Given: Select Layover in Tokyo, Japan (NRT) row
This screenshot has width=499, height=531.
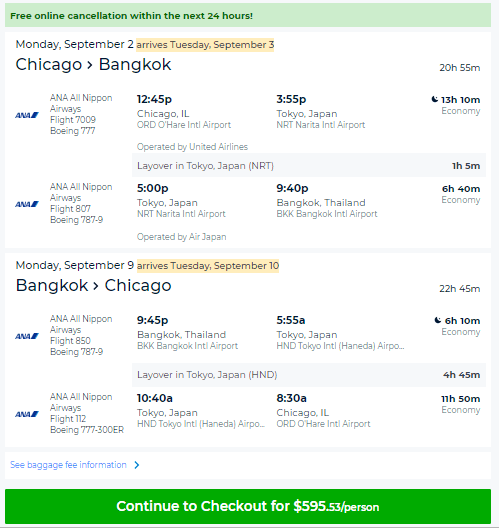Looking at the screenshot, I should (309, 166).
